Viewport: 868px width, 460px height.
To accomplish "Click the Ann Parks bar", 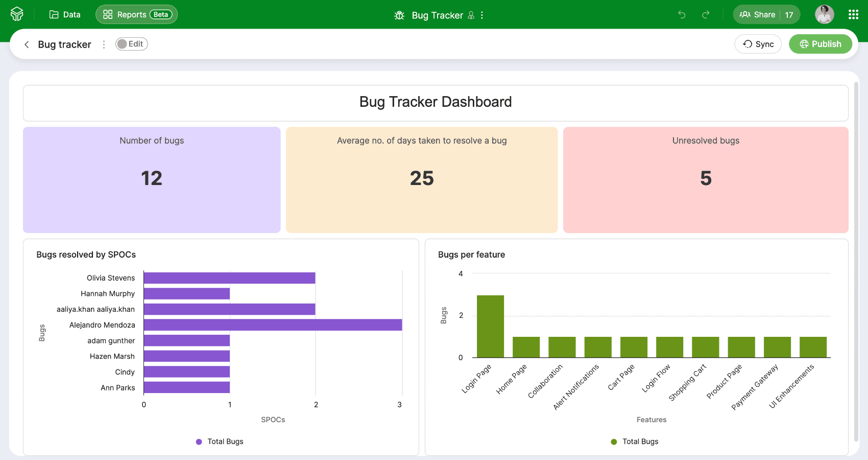I will [x=187, y=387].
